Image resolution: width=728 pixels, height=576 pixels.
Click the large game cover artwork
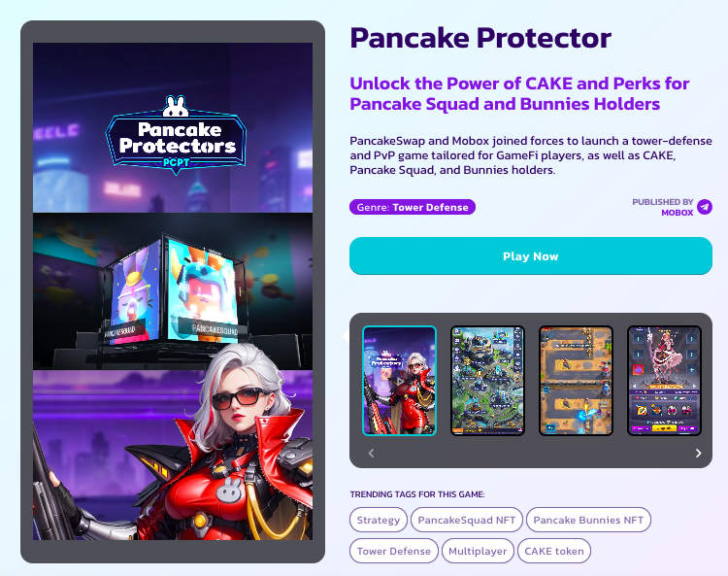pyautogui.click(x=173, y=291)
